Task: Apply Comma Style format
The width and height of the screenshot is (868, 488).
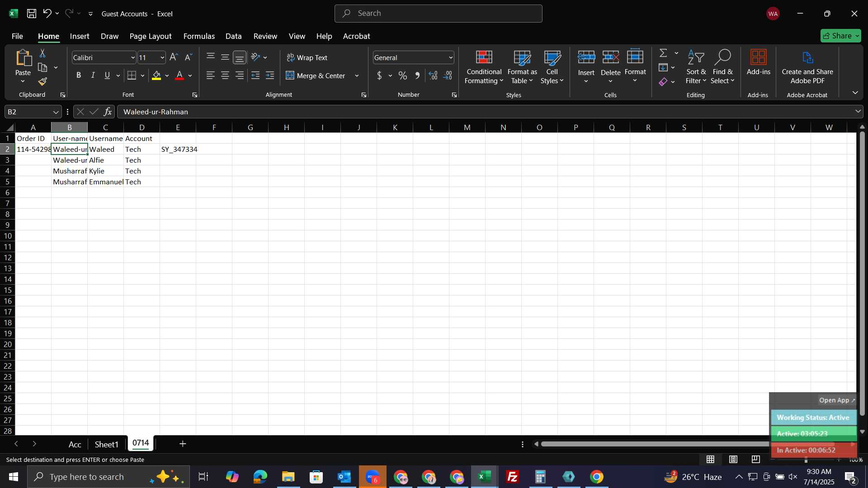Action: (417, 75)
